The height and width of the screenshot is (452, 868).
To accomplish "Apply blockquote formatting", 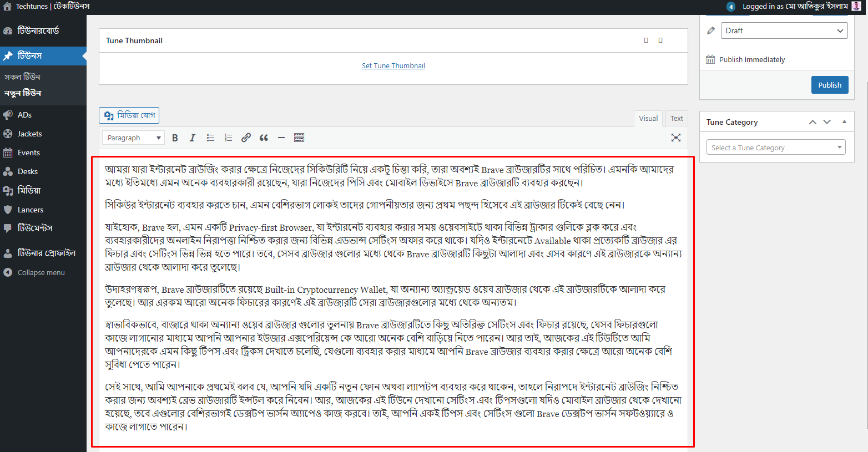I will click(264, 137).
